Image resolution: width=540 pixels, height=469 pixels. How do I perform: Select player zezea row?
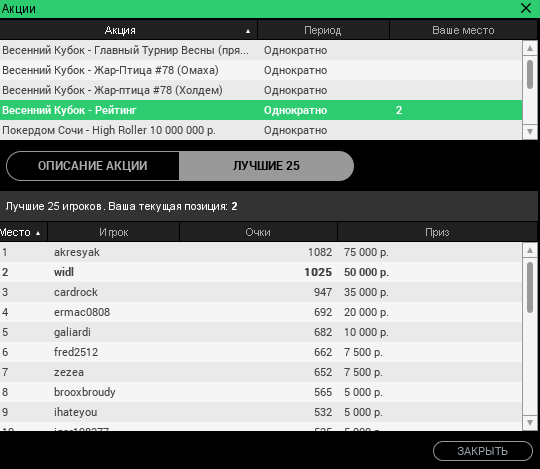(x=261, y=372)
